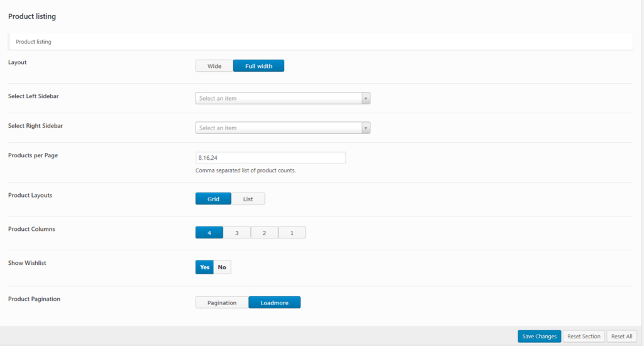Viewport: 644px width, 346px height.
Task: Select the Full width layout option
Action: [258, 66]
